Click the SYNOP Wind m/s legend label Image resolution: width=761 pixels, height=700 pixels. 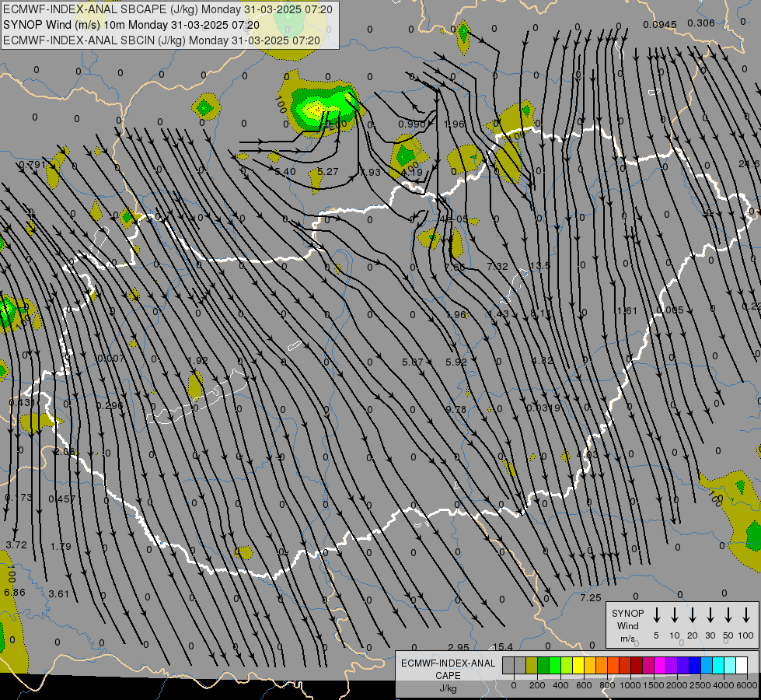pos(627,625)
